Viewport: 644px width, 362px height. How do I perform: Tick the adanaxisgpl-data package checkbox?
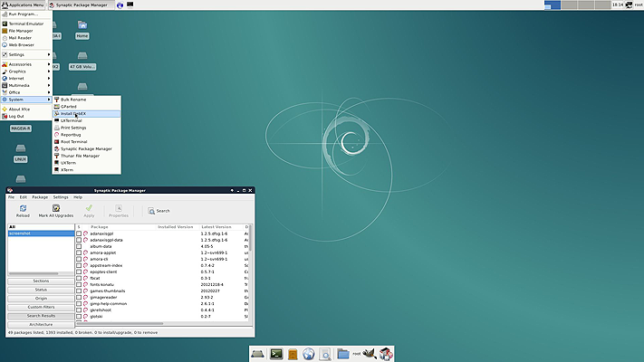point(79,240)
